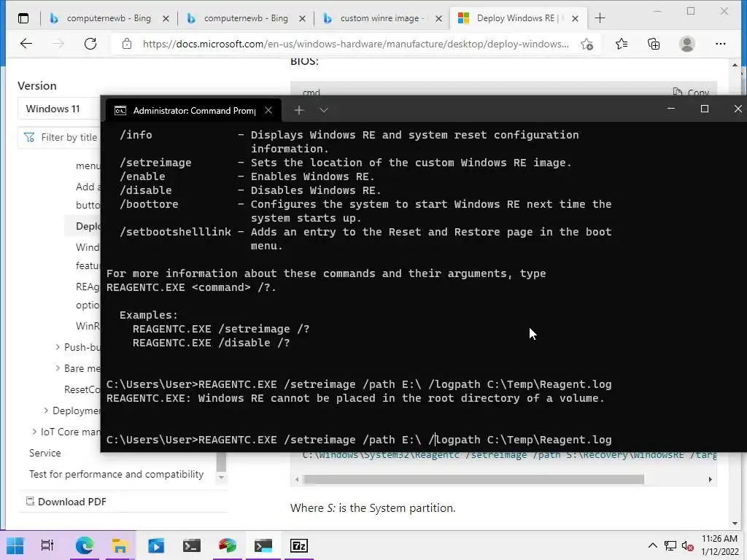Click the ResetCo item in docs sidebar
The width and height of the screenshot is (747, 560).
tap(82, 389)
